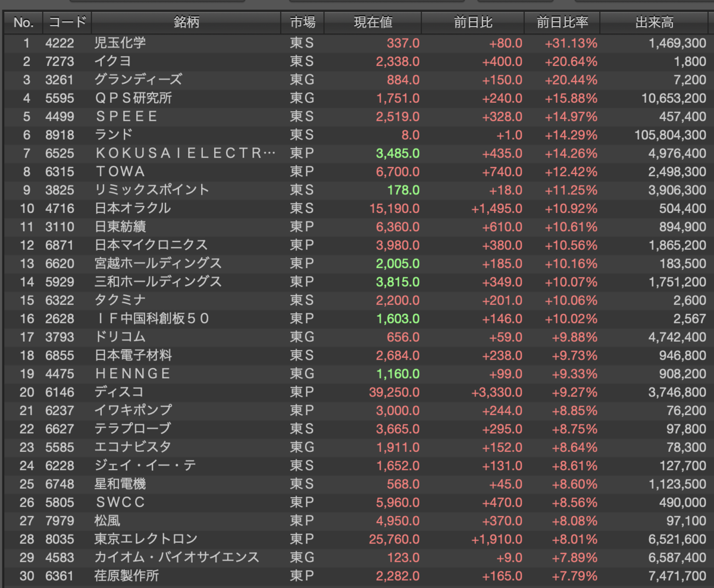The height and width of the screenshot is (588, 714).
Task: Click the volume 7,471,700
Action: pos(677,577)
